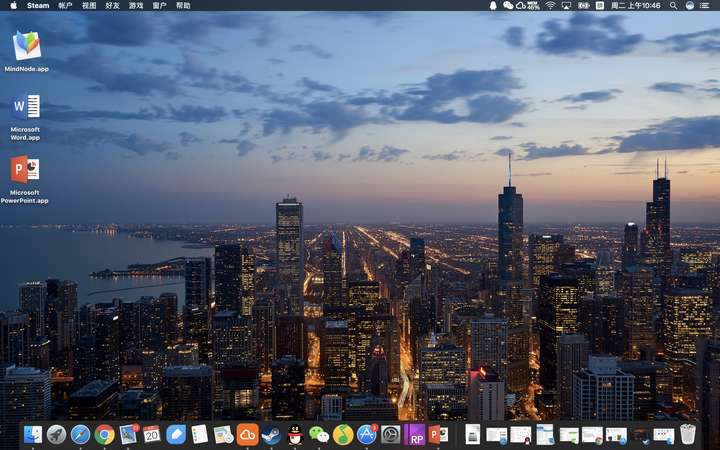Screen dimensions: 720x450
Task: Show battery status menu
Action: click(583, 6)
